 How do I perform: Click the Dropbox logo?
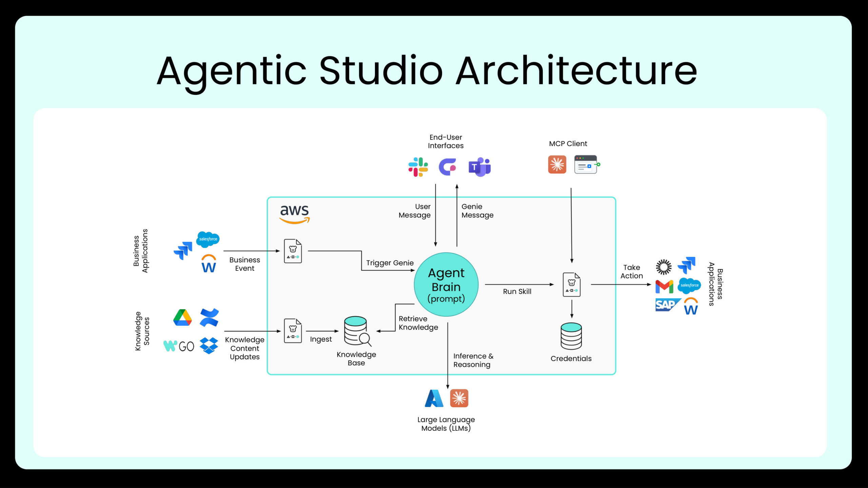point(209,346)
